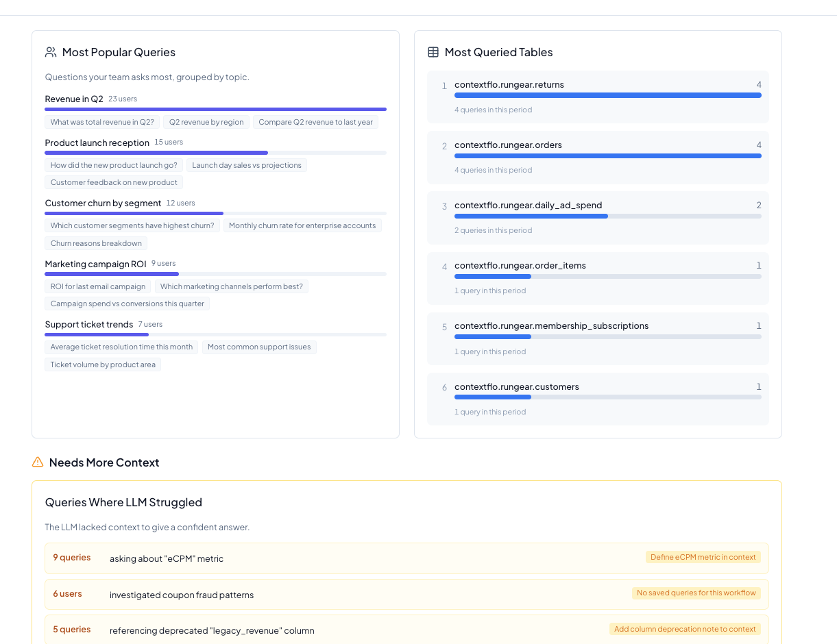Image resolution: width=837 pixels, height=644 pixels.
Task: Click the '23 users' count label
Action: (x=123, y=99)
